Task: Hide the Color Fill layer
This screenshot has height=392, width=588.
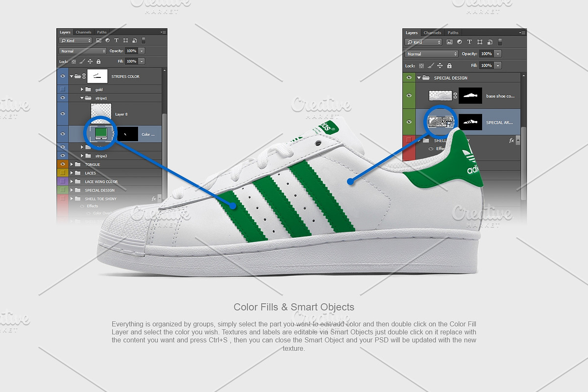Action: (x=62, y=134)
